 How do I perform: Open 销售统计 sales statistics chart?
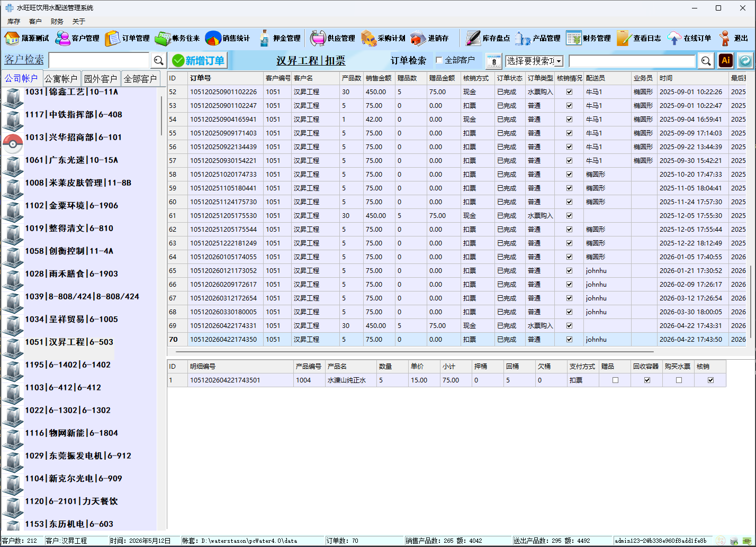click(x=228, y=38)
